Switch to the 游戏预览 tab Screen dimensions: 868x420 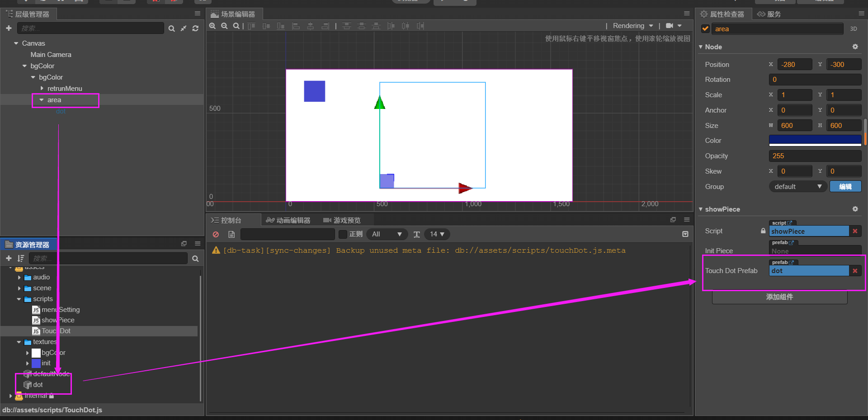[x=342, y=220]
